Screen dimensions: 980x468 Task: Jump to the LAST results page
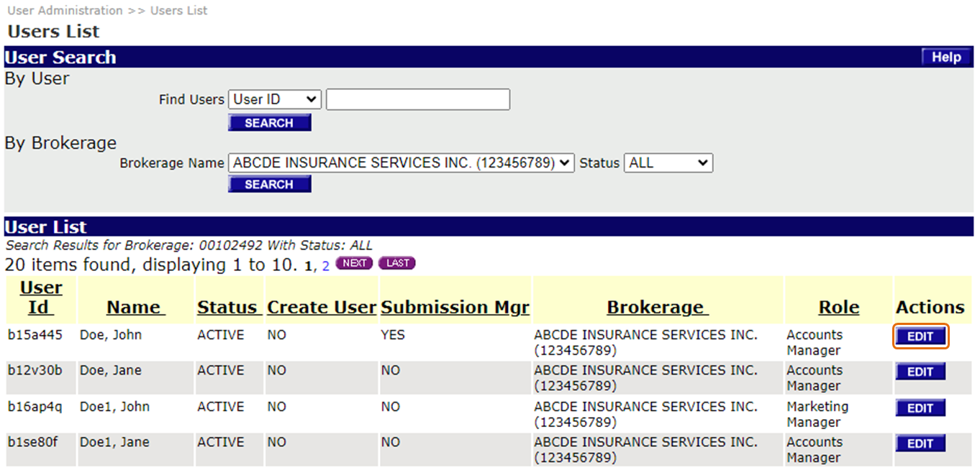coord(397,263)
